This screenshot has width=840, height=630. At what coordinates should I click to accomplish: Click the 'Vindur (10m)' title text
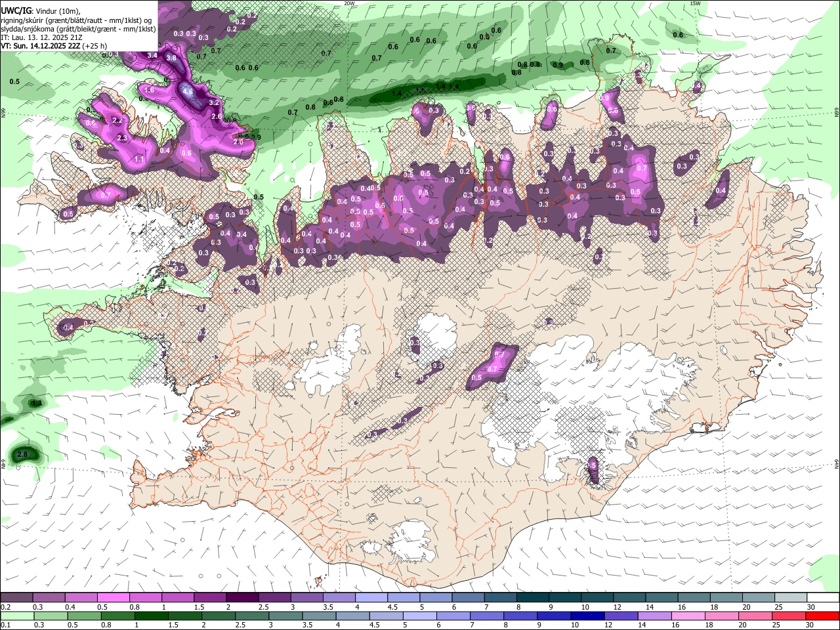point(57,11)
